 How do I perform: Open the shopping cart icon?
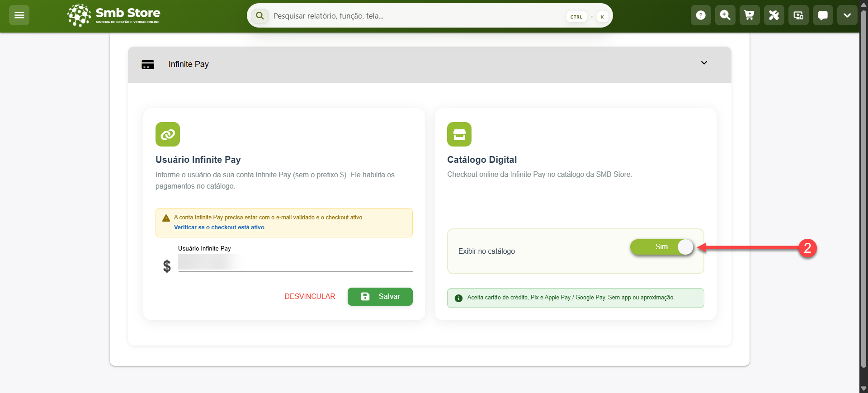pos(750,15)
